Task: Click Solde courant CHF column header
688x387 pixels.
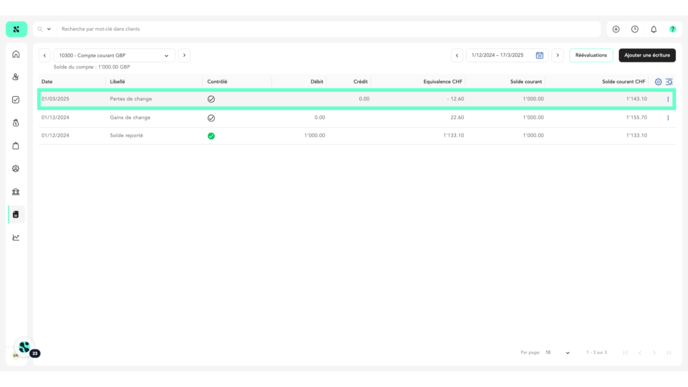Action: [x=624, y=82]
